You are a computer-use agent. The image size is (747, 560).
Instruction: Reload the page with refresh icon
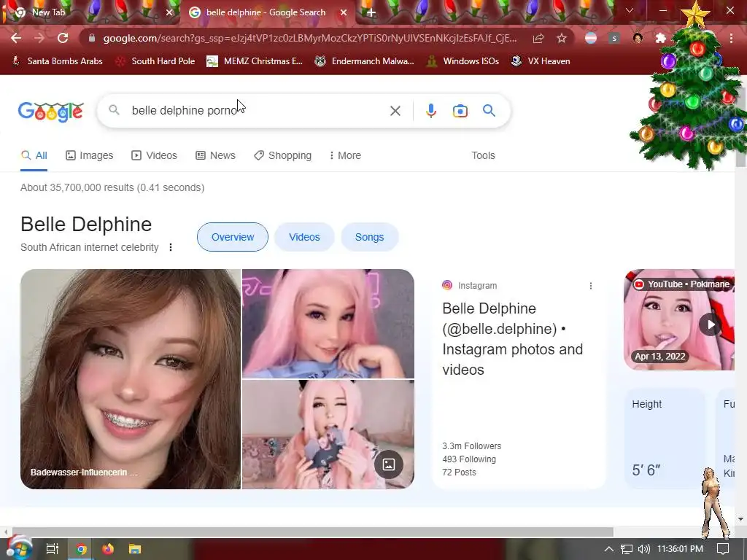(x=63, y=38)
